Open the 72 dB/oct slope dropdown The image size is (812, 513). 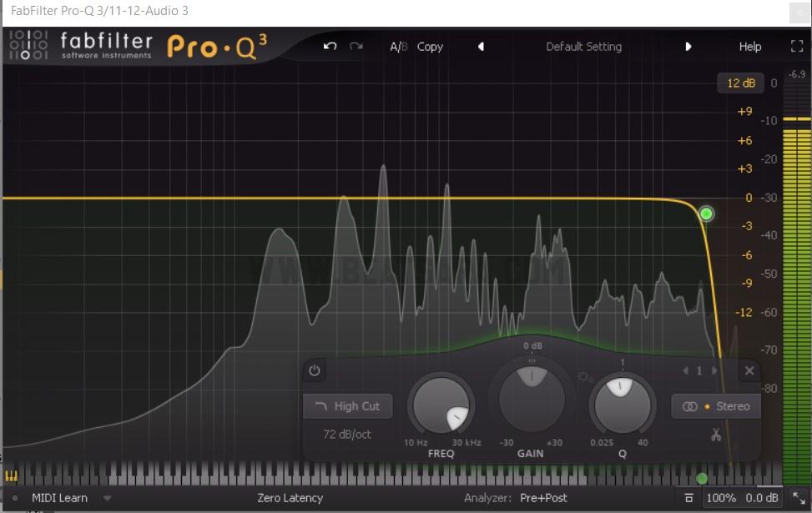347,435
